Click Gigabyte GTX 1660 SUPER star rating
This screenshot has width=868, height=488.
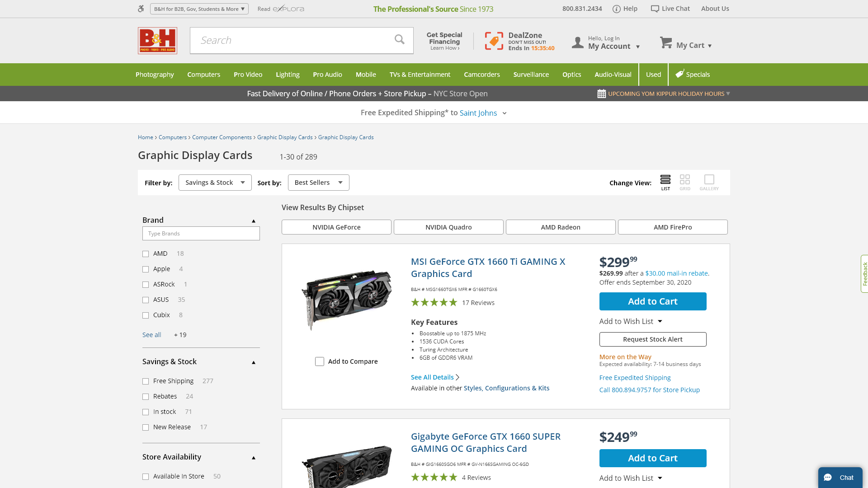tap(434, 477)
